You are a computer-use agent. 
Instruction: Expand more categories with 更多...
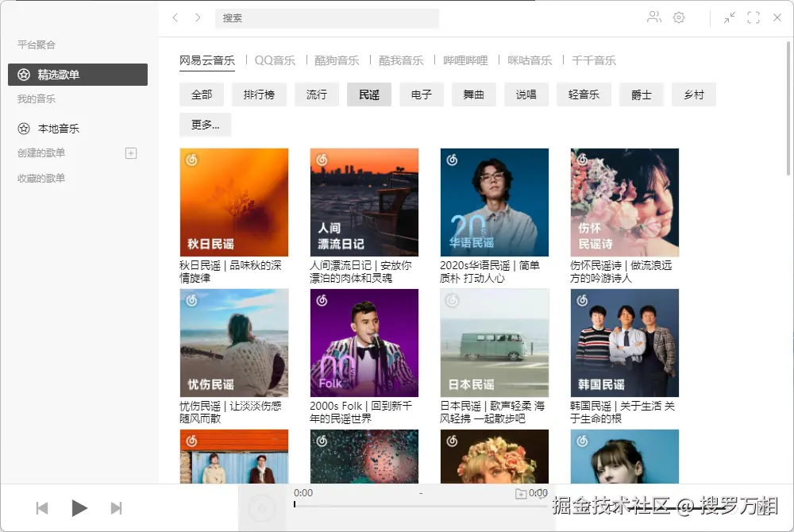coord(205,125)
